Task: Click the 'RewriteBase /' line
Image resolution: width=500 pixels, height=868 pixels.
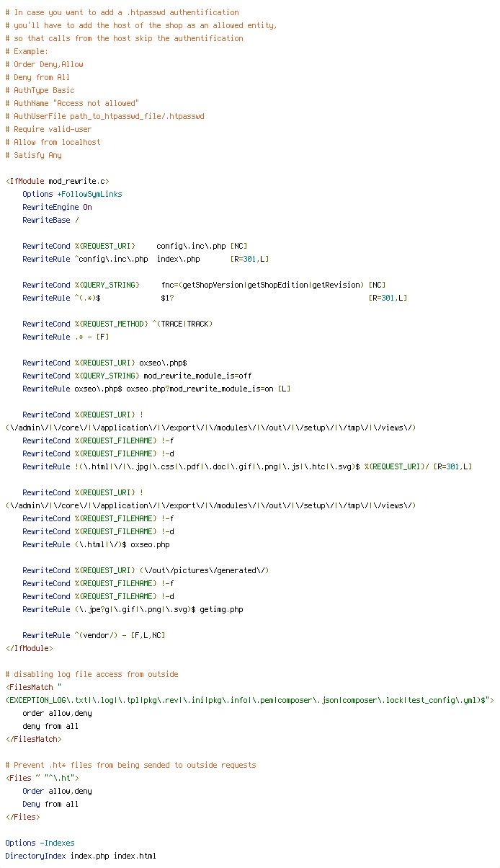Action: click(50, 220)
